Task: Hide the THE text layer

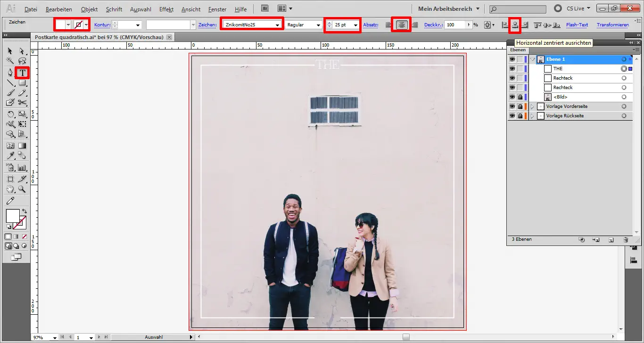Action: pos(512,69)
